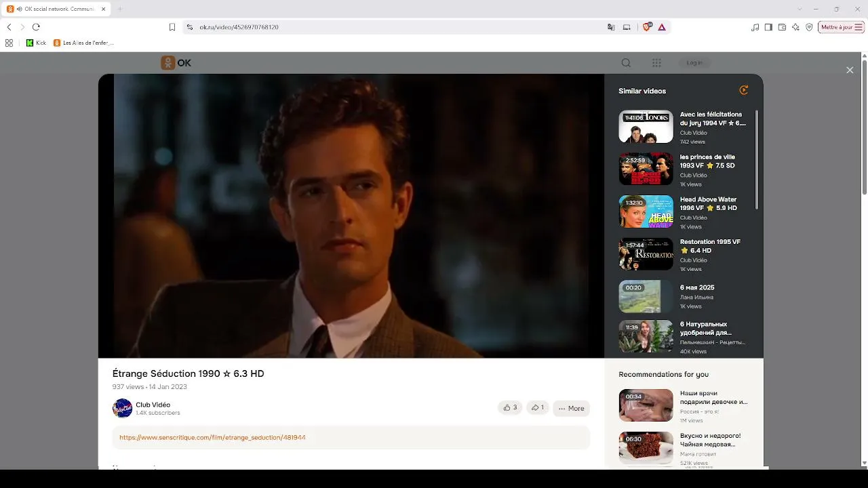Screen dimensions: 868x488
Task: Click inside the video player frame
Action: pyautogui.click(x=351, y=216)
